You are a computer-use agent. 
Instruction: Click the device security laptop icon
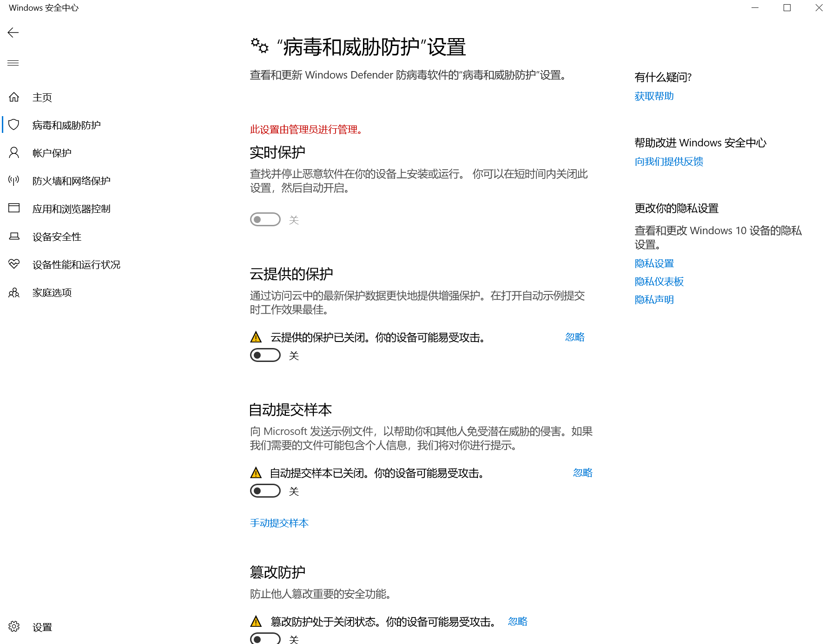[14, 236]
